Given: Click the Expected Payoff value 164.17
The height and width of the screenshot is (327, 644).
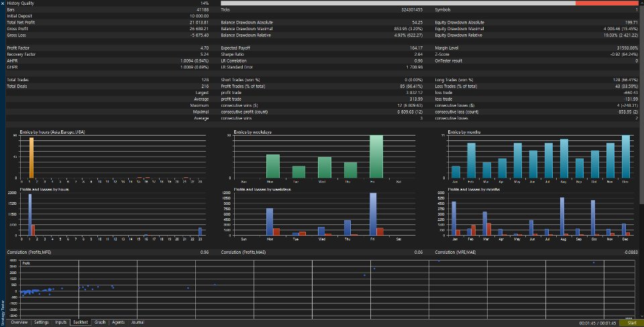Looking at the screenshot, I should [416, 48].
